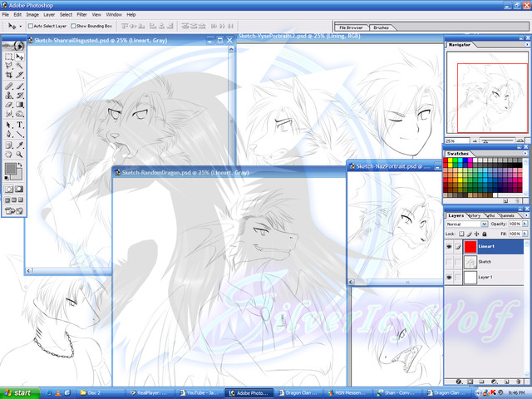Open the Fill slider arrow
Viewport: 532px width, 399px height.
[x=525, y=234]
